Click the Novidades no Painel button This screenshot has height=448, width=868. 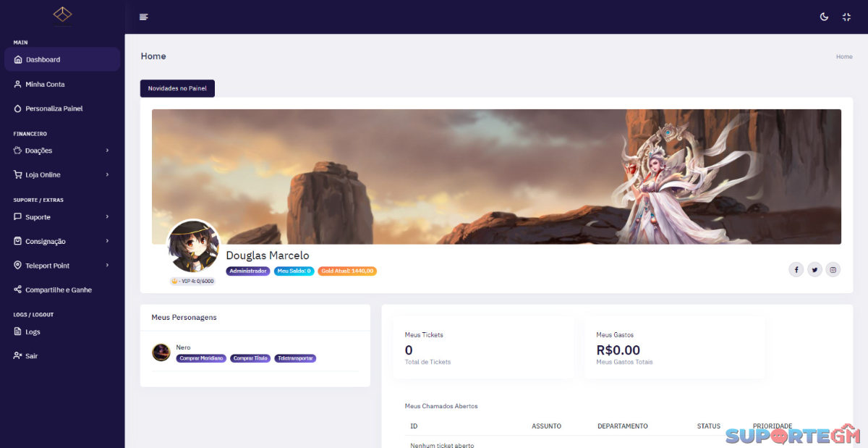pyautogui.click(x=177, y=88)
